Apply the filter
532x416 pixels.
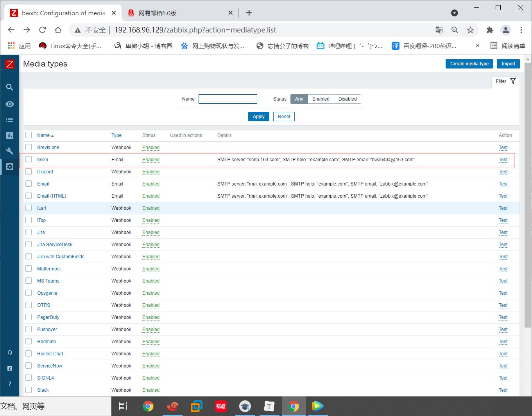point(259,117)
